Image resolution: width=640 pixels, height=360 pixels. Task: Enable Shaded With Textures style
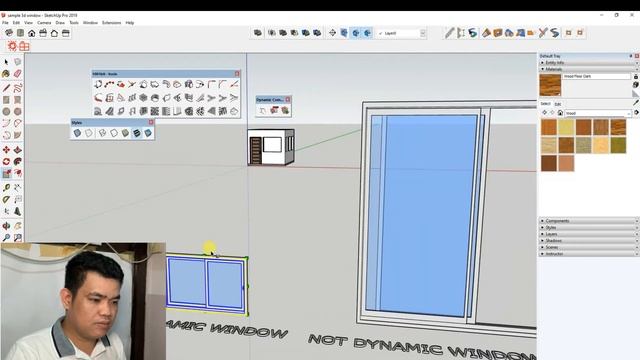pyautogui.click(x=137, y=133)
